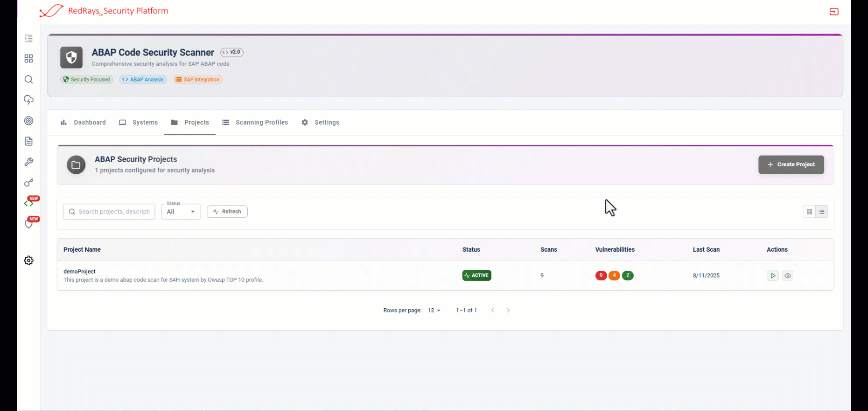The height and width of the screenshot is (411, 868).
Task: Click the Refresh button
Action: click(x=227, y=212)
